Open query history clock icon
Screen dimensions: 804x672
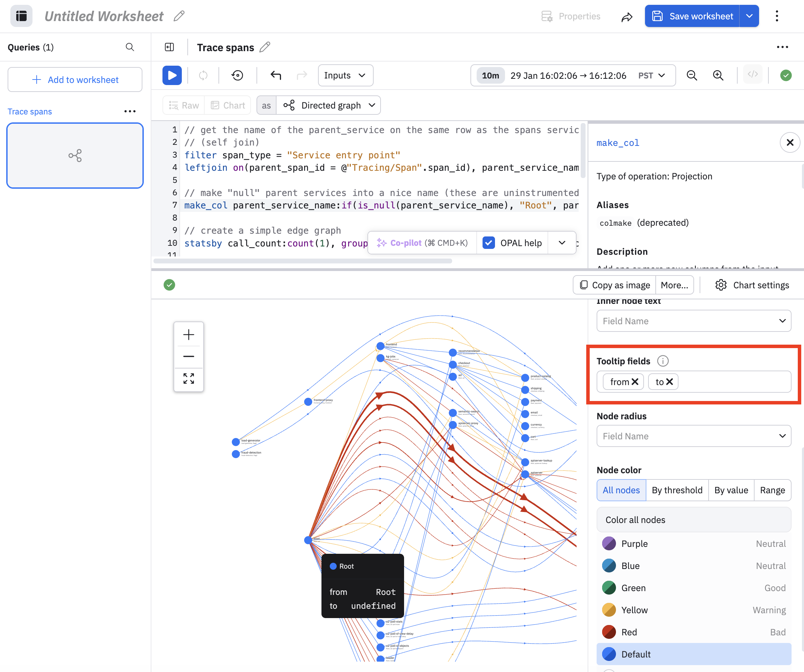pos(237,75)
